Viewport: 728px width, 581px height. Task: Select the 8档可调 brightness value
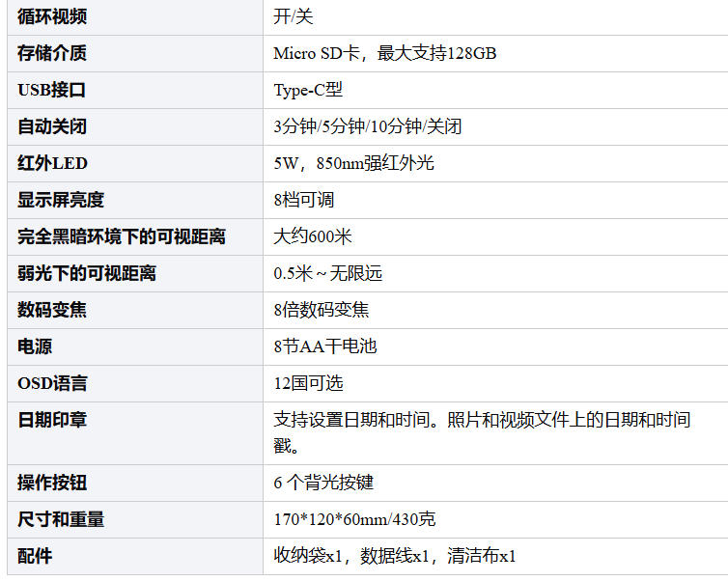[x=304, y=200]
